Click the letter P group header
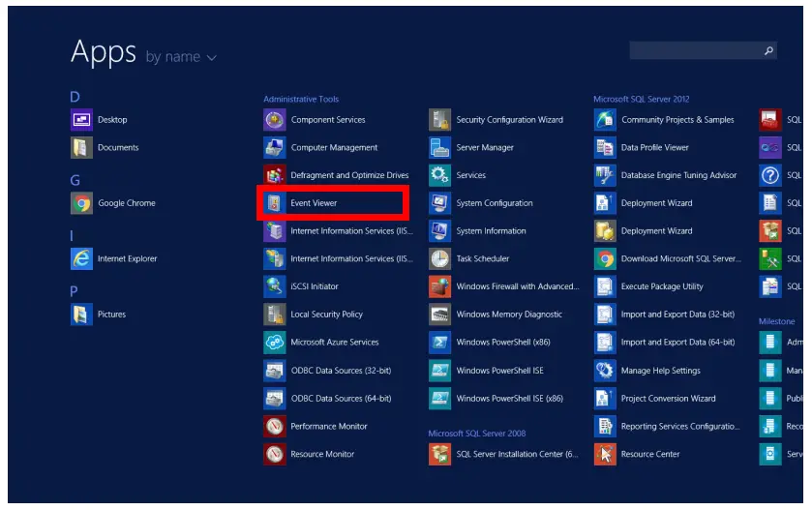This screenshot has height=510, width=812. point(74,291)
